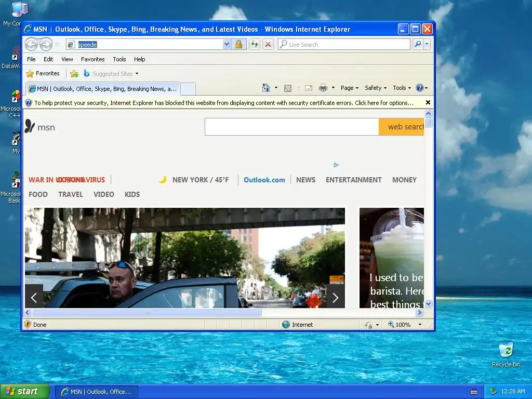Click the security lock icon in address bar
532x399 pixels.
pos(238,44)
